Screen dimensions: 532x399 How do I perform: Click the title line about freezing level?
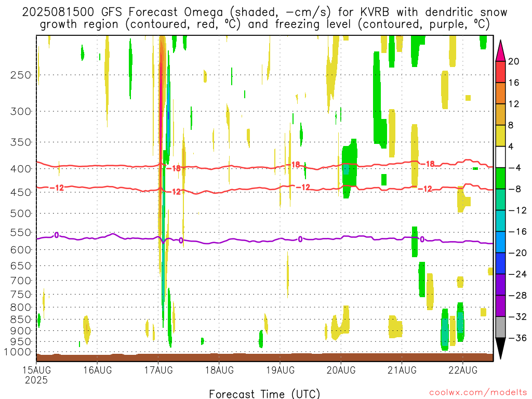264,24
